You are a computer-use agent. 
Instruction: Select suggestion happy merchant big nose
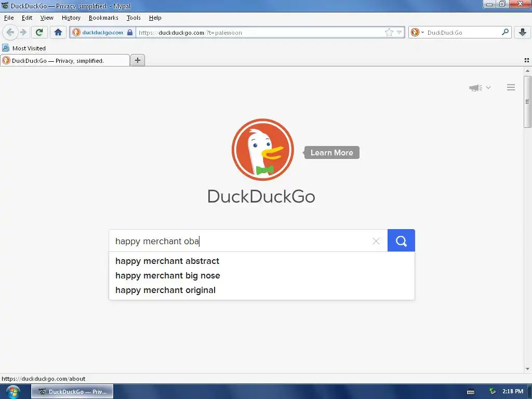tap(262, 275)
